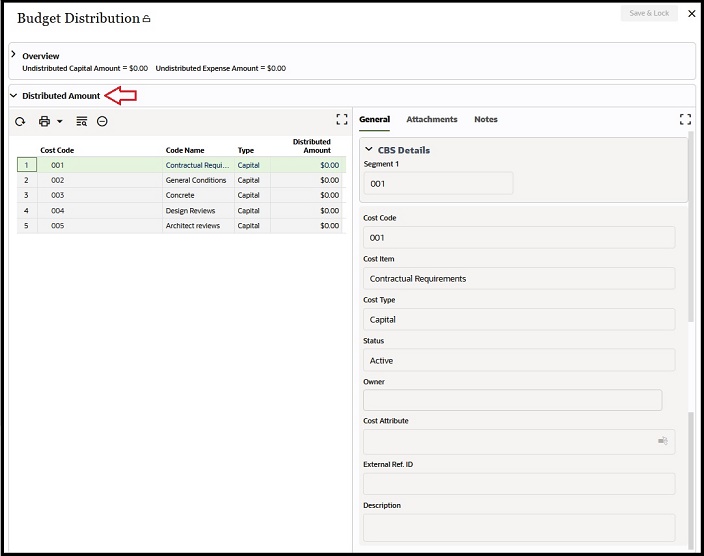Image resolution: width=704 pixels, height=556 pixels.
Task: Click the Cost Code input field
Action: tap(519, 238)
